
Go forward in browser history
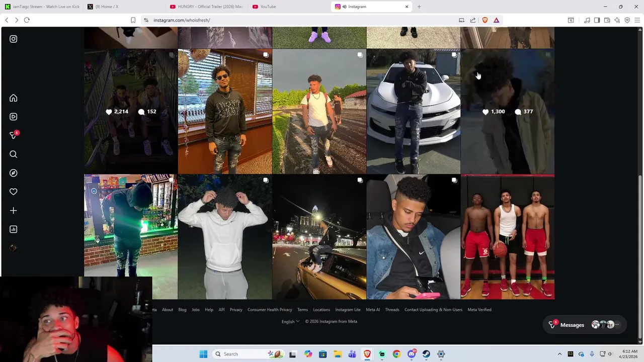click(16, 20)
